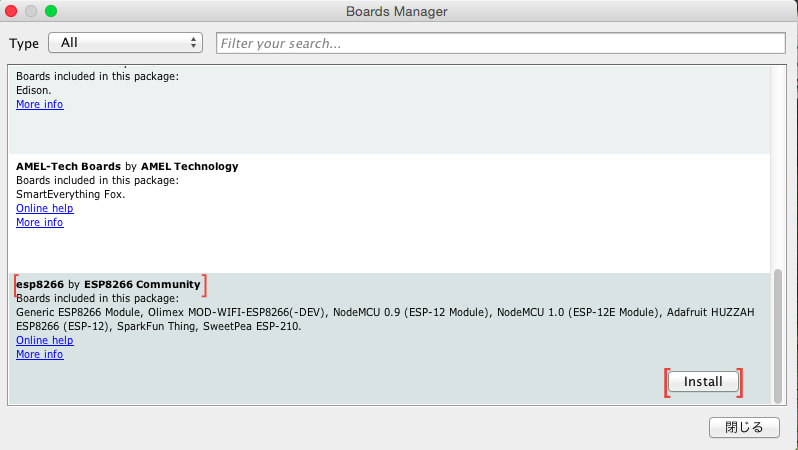Image resolution: width=798 pixels, height=450 pixels.
Task: Install the esp8266 board package
Action: click(x=703, y=382)
